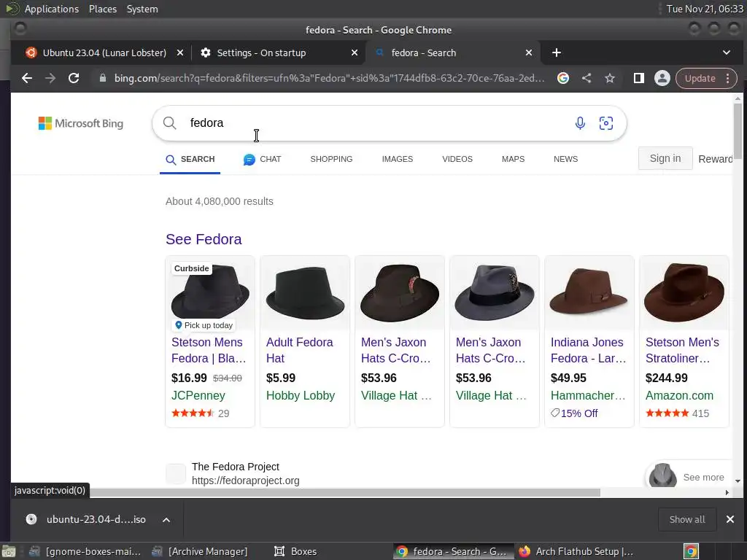Go to the MAPS tab
Viewport: 747px width, 560px height.
point(513,159)
